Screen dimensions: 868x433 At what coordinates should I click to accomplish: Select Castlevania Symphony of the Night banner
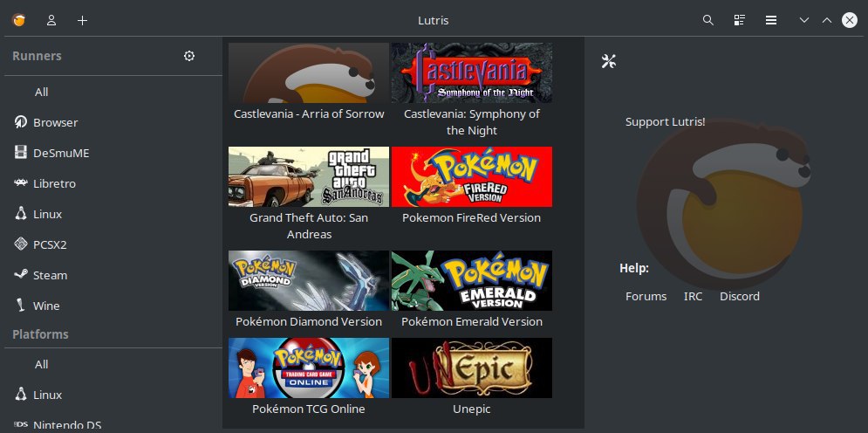(x=472, y=72)
